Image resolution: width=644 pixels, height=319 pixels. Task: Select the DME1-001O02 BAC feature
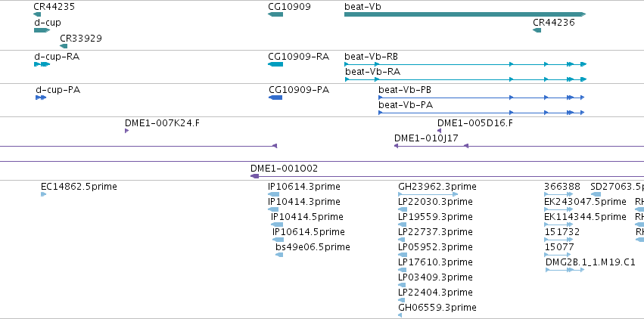click(x=446, y=176)
